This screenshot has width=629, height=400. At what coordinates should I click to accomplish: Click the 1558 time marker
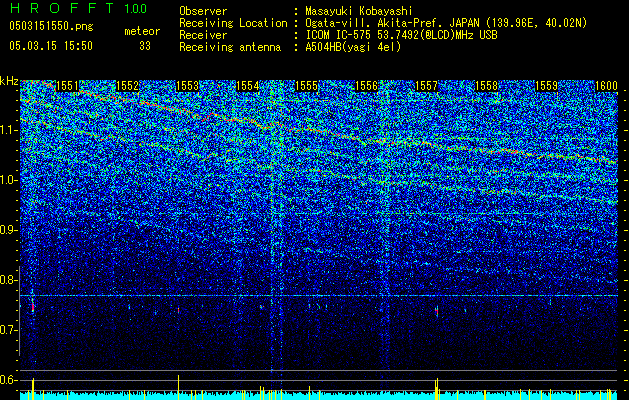(486, 86)
